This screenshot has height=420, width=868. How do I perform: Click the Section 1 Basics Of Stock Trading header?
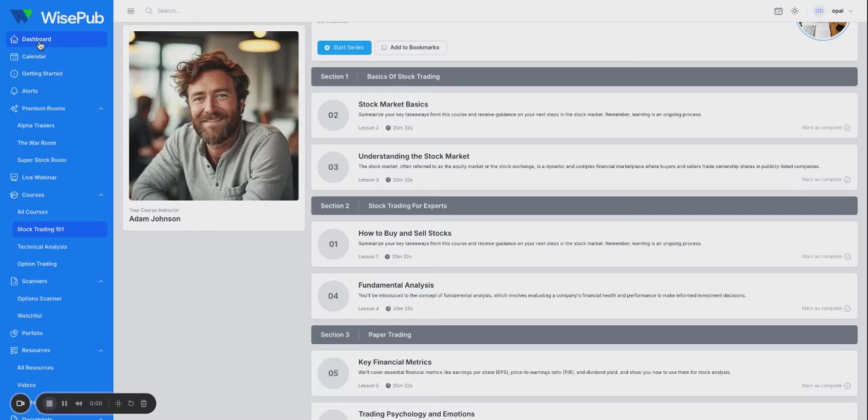(x=584, y=77)
